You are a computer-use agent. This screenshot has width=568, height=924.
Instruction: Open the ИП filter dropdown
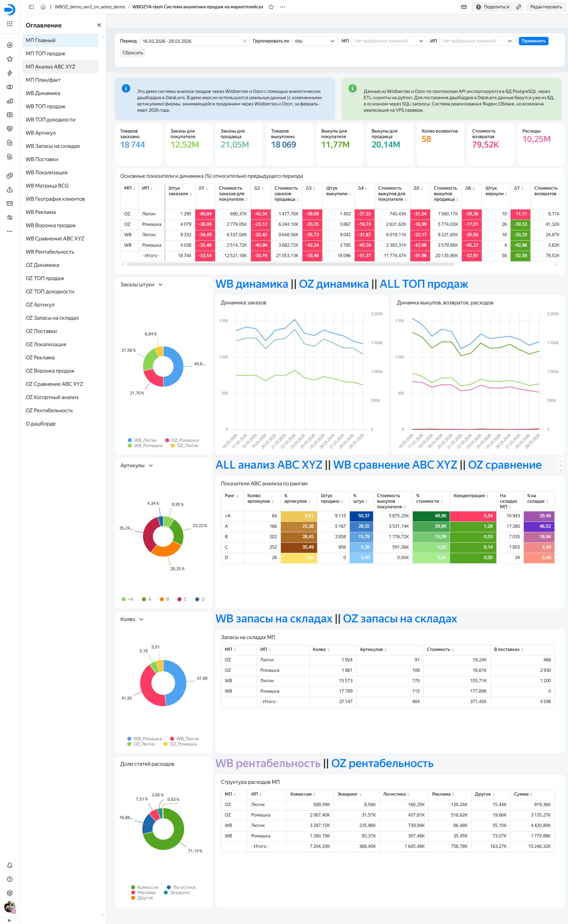(x=477, y=41)
